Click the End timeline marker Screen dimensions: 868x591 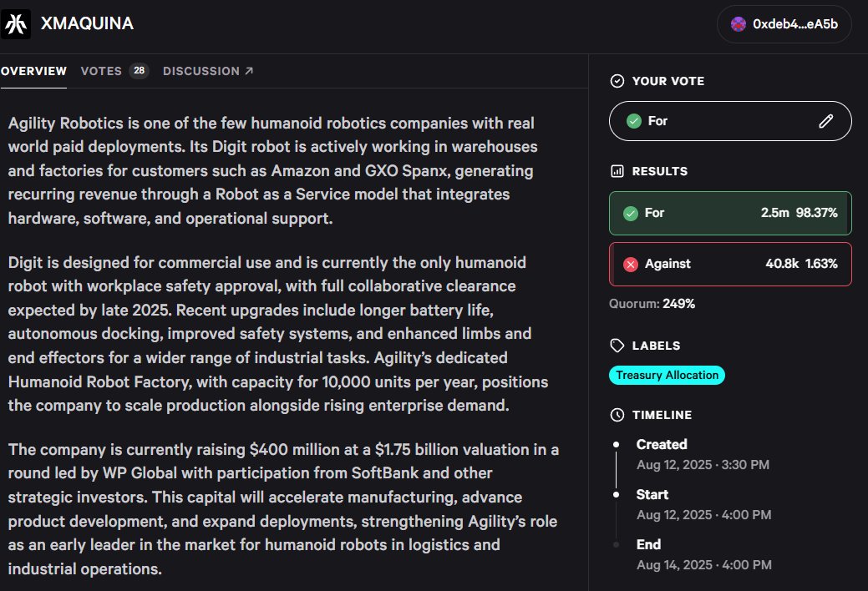click(617, 544)
